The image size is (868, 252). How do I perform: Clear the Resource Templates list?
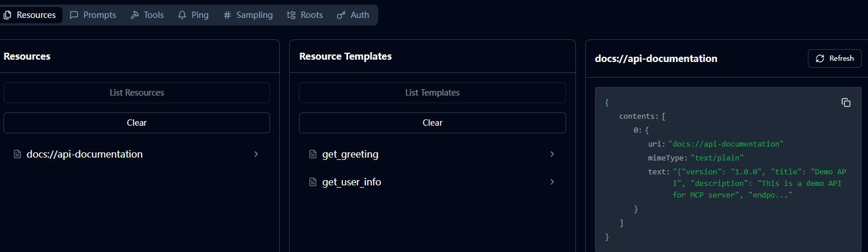pos(433,123)
